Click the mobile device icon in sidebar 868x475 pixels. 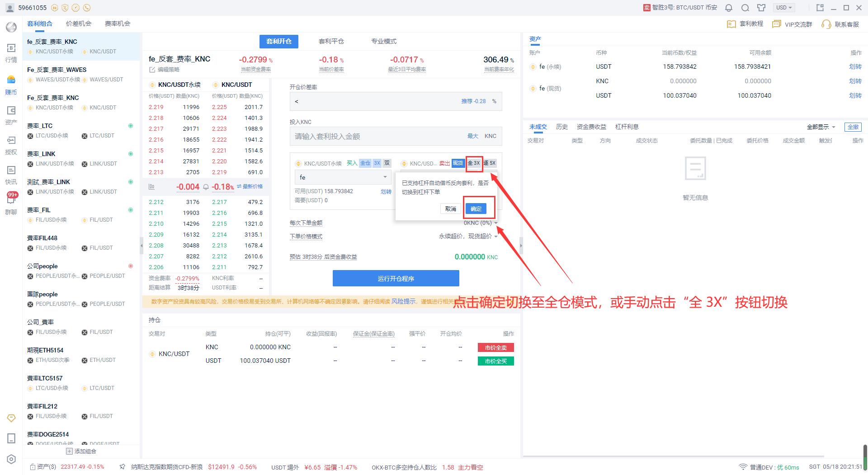tap(11, 438)
